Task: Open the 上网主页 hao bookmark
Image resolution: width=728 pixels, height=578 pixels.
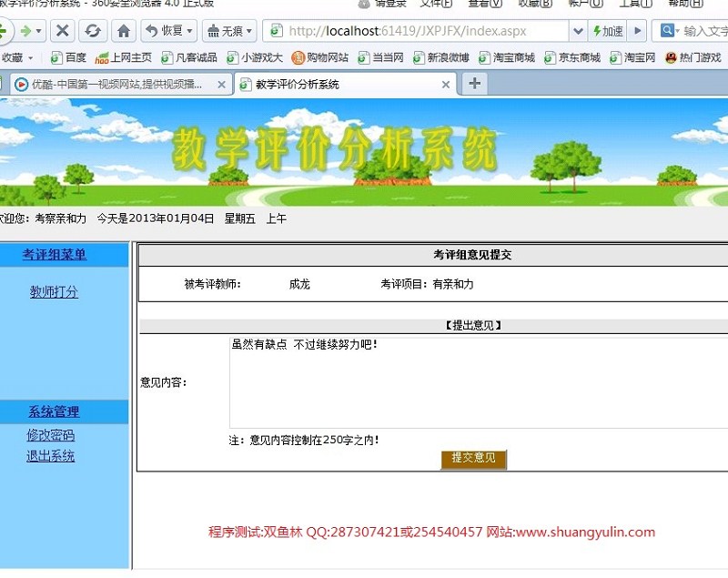Action: click(x=124, y=57)
